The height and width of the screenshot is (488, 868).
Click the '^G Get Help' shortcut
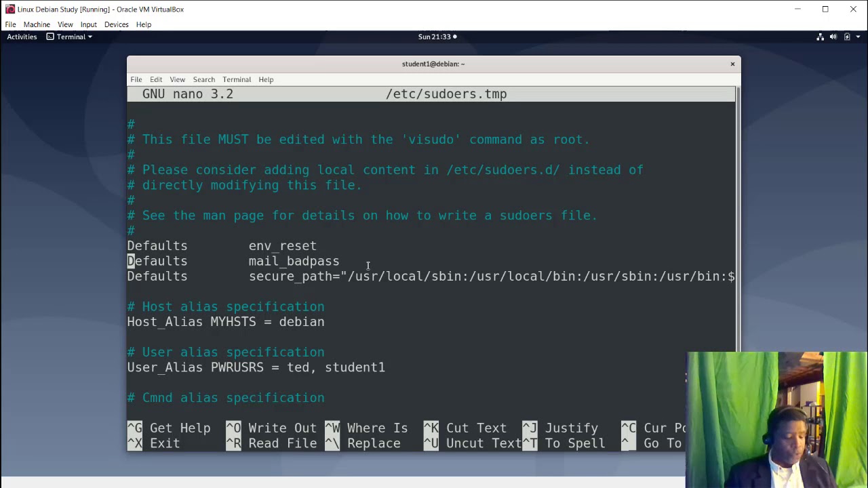click(169, 428)
